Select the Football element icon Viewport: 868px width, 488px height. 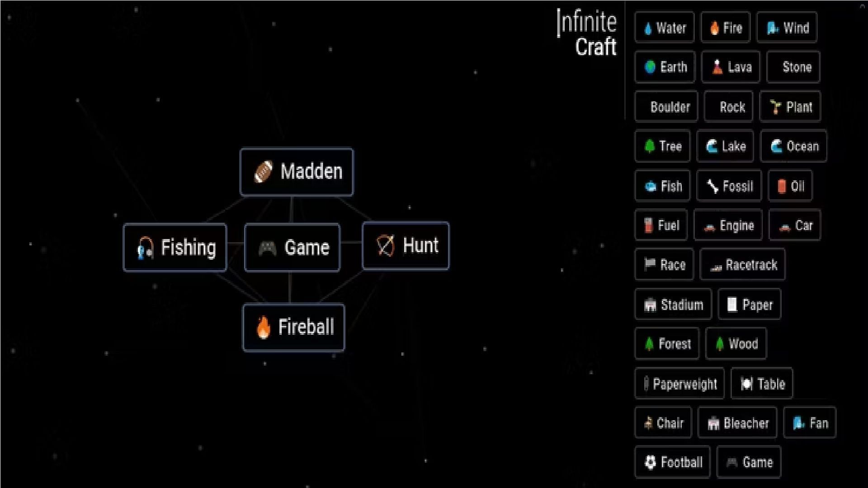click(651, 462)
